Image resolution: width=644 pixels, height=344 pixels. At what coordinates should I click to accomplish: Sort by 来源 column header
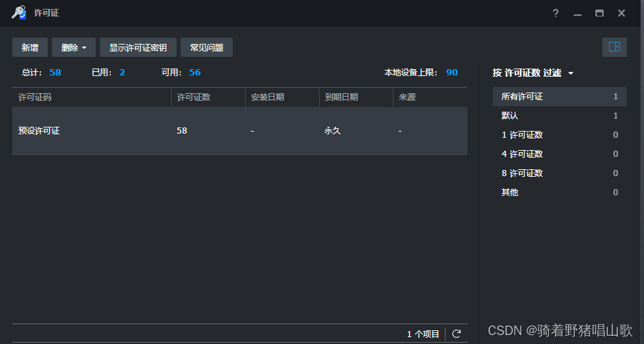coord(430,97)
